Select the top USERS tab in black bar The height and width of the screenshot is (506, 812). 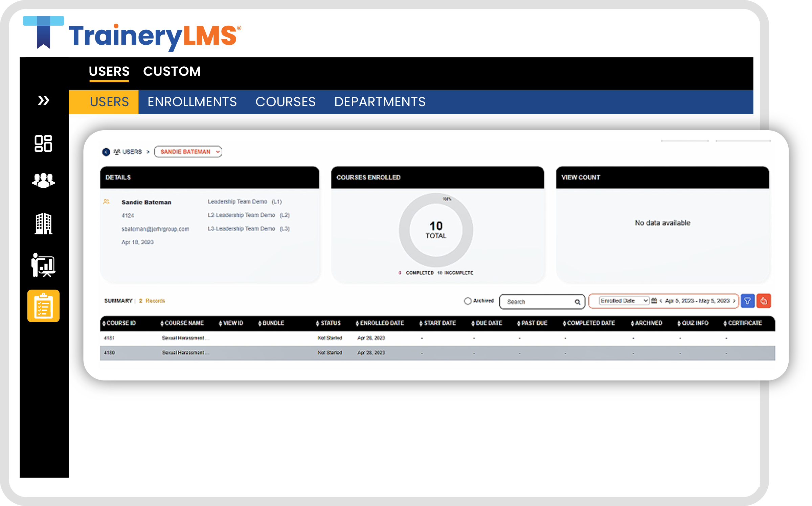109,71
